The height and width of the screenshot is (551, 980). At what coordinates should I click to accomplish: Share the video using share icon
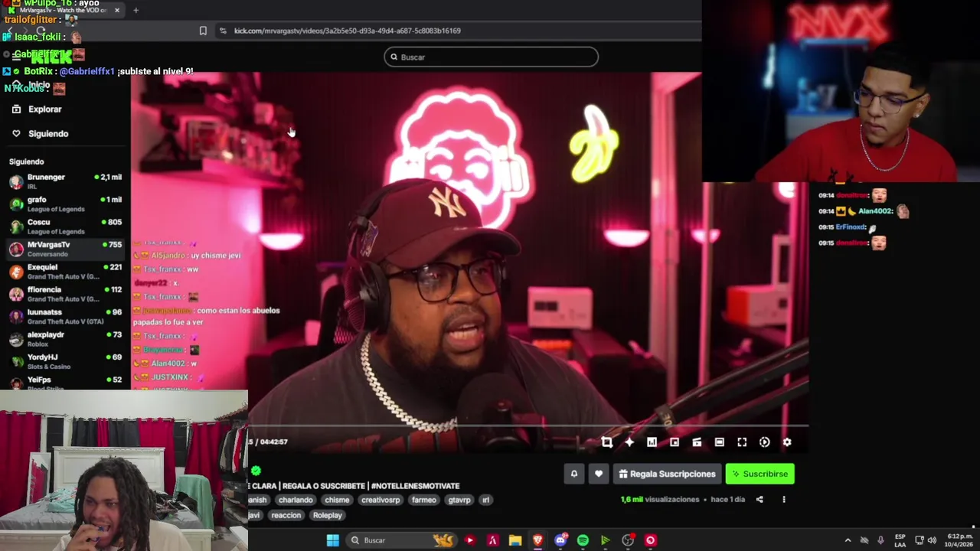pos(759,500)
